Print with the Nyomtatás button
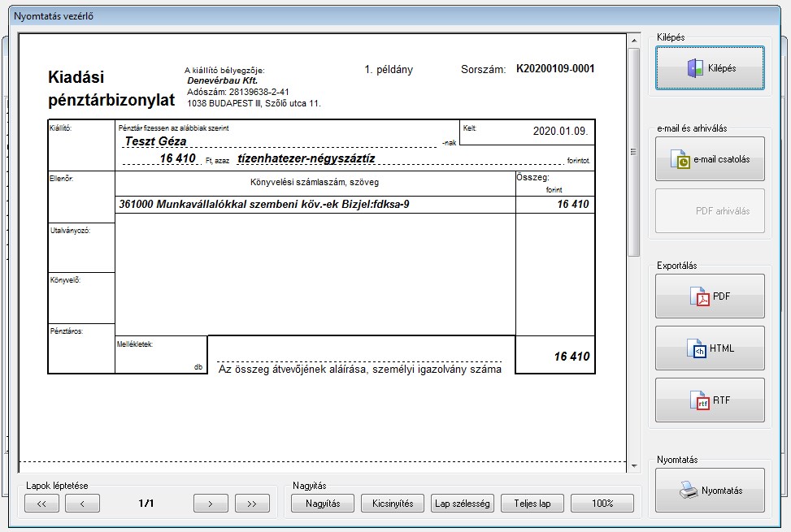The width and height of the screenshot is (791, 532). coord(710,491)
